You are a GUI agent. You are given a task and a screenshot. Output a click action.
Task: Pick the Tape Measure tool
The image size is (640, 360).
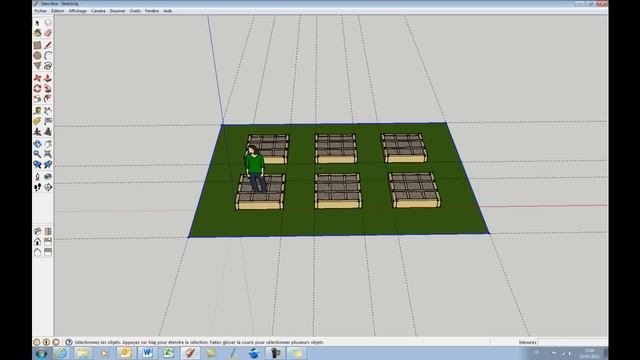[x=38, y=111]
